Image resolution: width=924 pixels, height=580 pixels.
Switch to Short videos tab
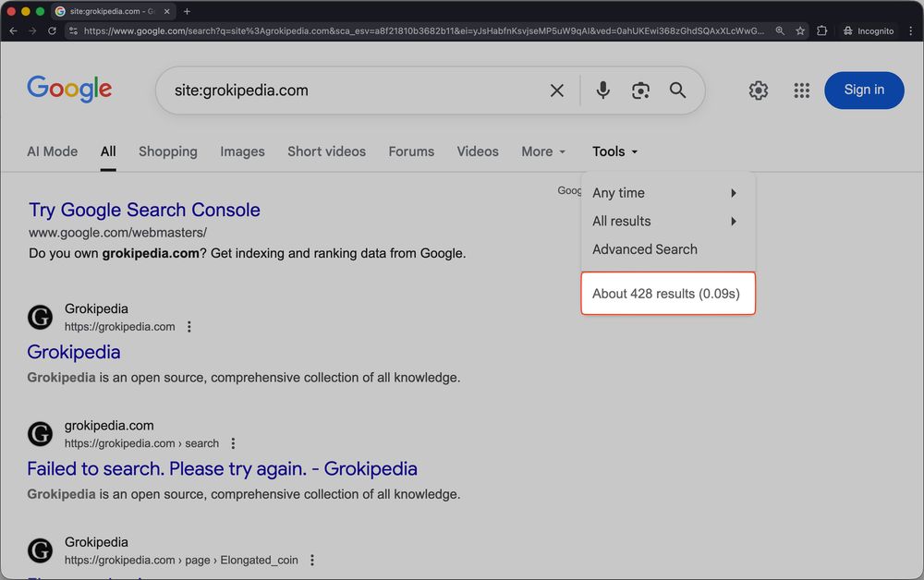(x=326, y=151)
